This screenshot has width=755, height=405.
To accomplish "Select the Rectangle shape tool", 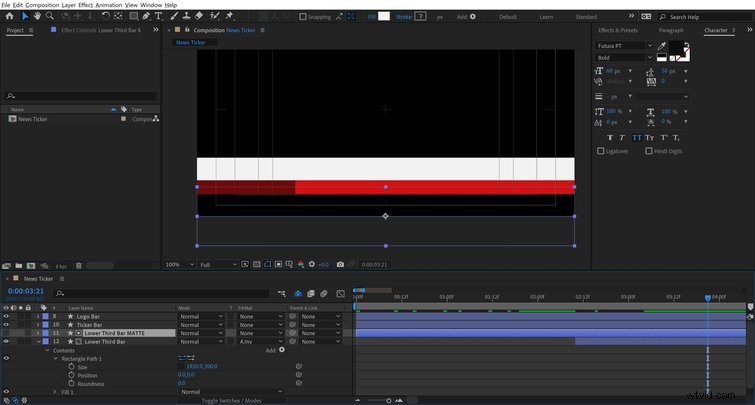I will click(x=133, y=16).
